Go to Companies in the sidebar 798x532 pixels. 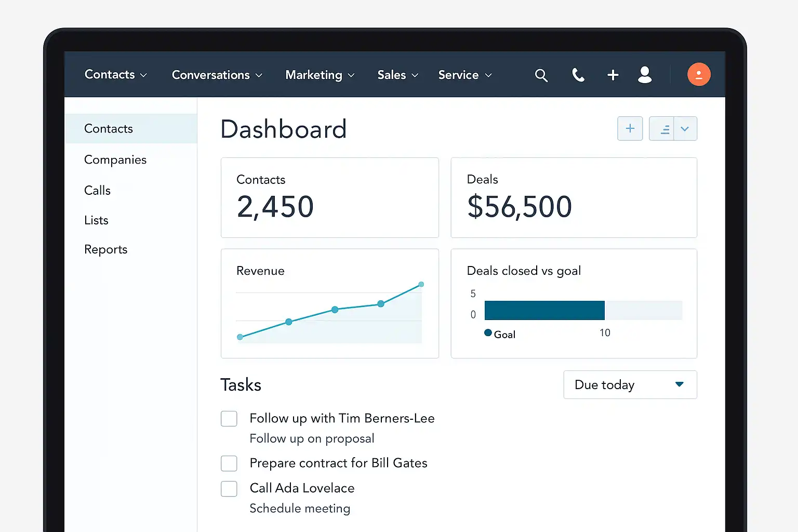click(x=115, y=160)
